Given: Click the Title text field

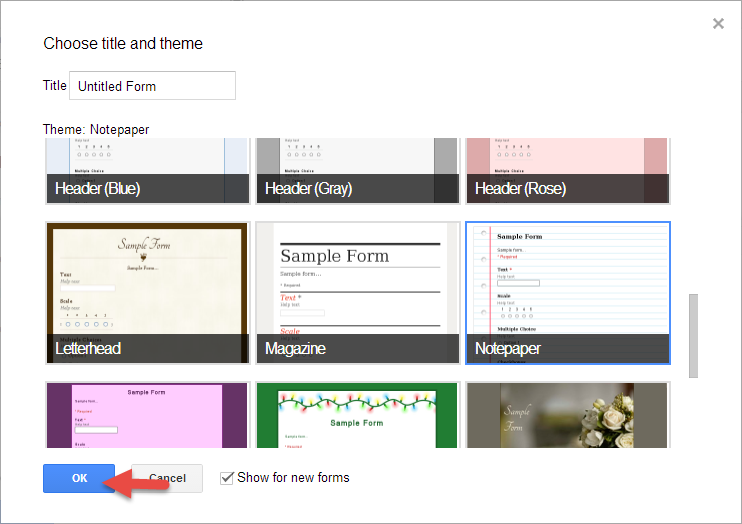Looking at the screenshot, I should pyautogui.click(x=152, y=86).
